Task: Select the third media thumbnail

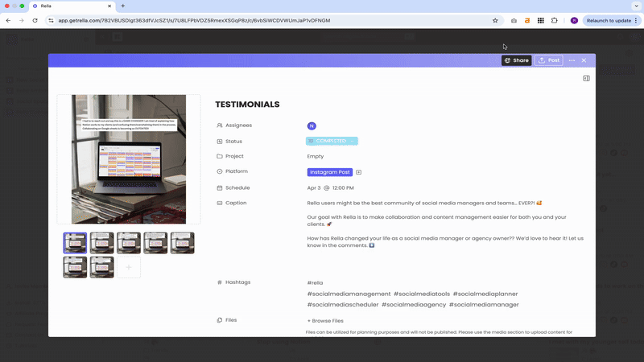Action: tap(129, 243)
